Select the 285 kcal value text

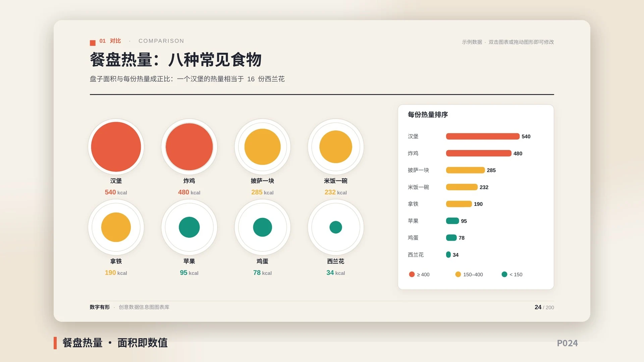pyautogui.click(x=262, y=192)
